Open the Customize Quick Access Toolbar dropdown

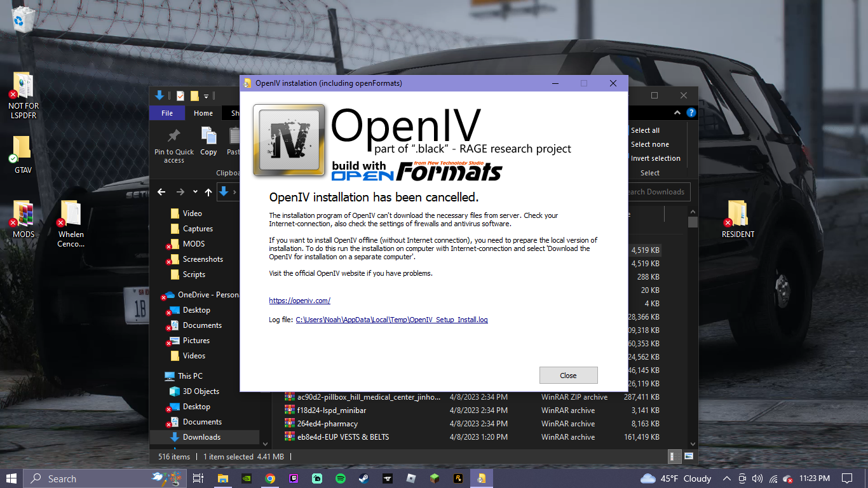(x=207, y=96)
